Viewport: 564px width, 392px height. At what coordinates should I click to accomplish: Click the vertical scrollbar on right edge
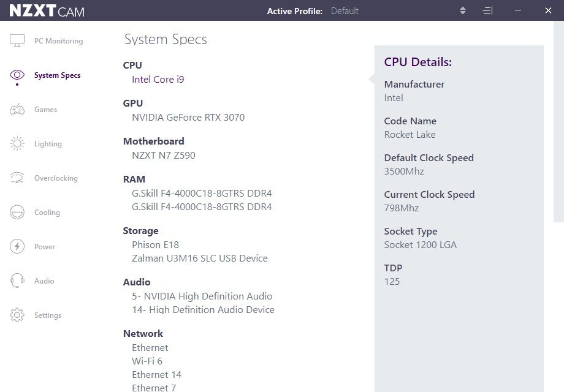click(x=558, y=121)
